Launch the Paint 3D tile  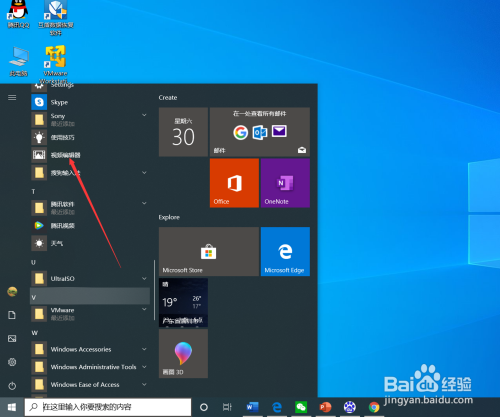click(183, 354)
